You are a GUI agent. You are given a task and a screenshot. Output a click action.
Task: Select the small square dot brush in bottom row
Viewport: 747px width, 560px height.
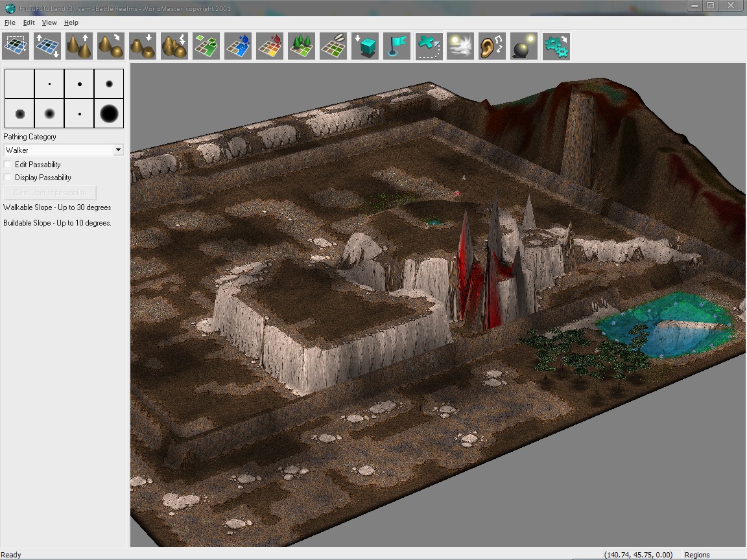coord(79,113)
